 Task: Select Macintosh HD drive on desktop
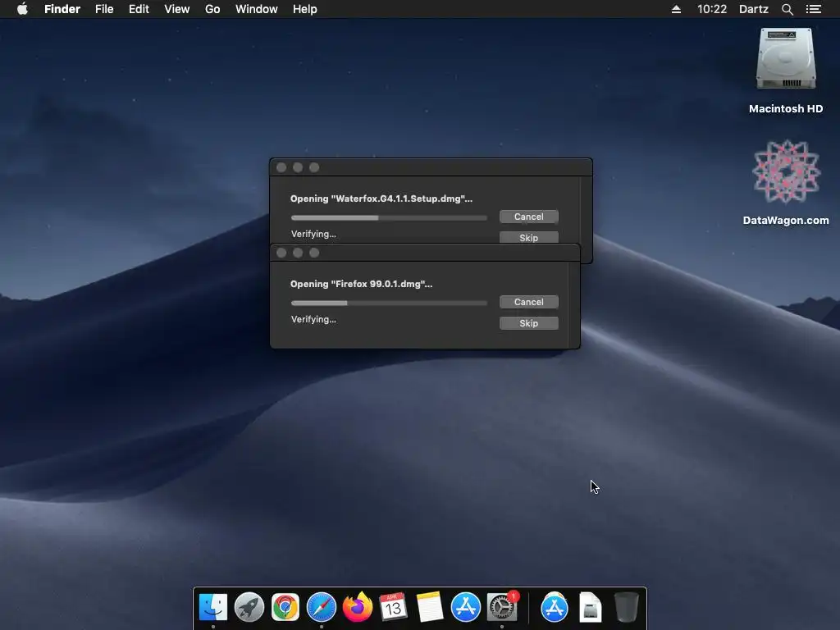click(786, 59)
